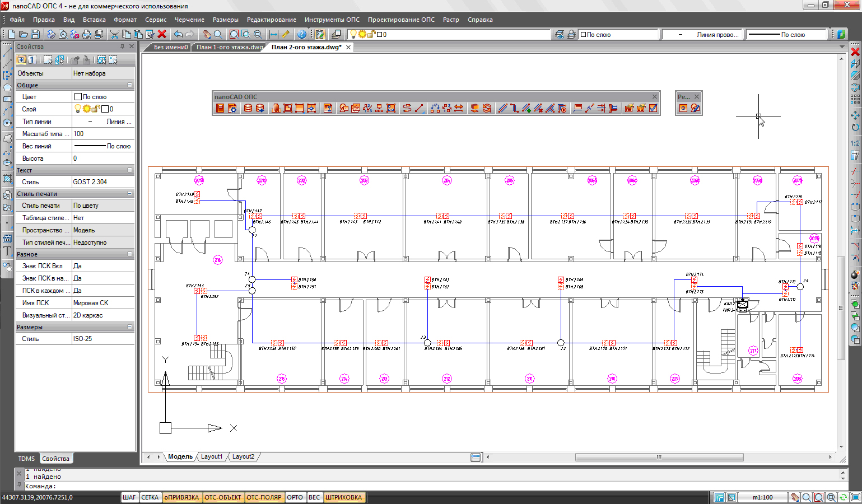
Task: Close the План 2-ого этажа.dwg tab
Action: click(x=348, y=47)
